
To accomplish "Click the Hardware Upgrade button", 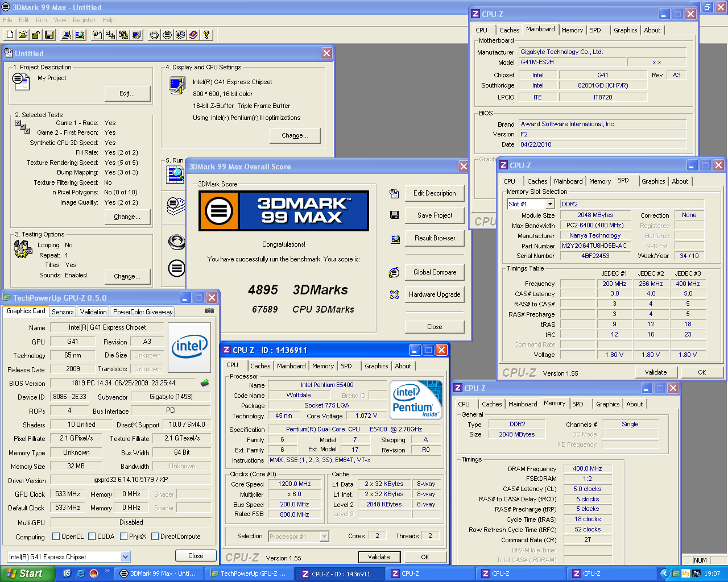I will 435,294.
